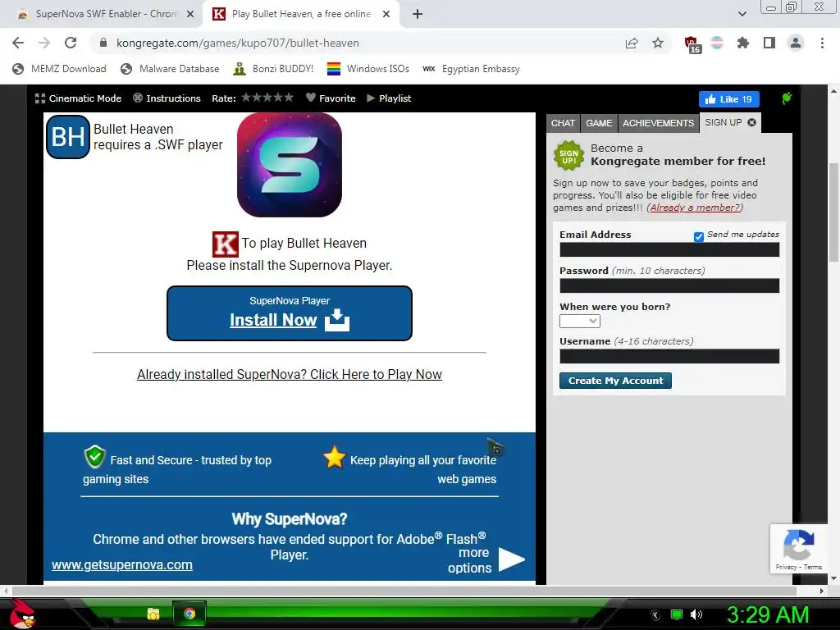The image size is (840, 630).
Task: Enable Cinematic Mode
Action: 78,98
